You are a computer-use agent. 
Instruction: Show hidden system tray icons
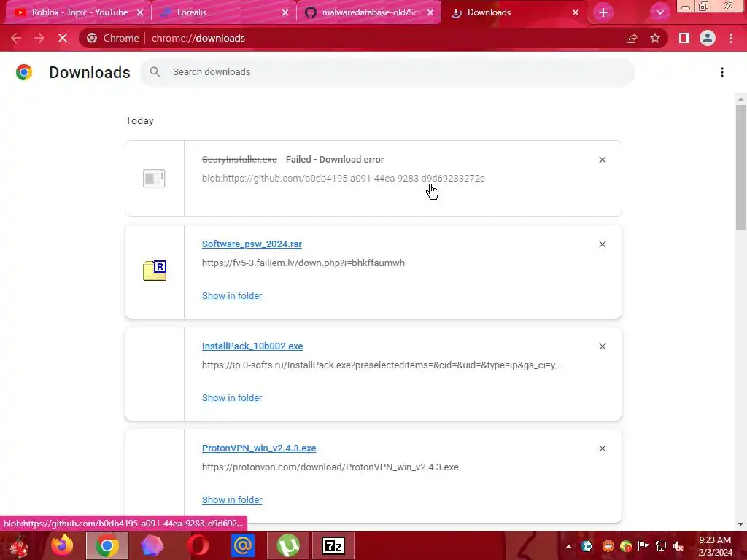point(569,546)
